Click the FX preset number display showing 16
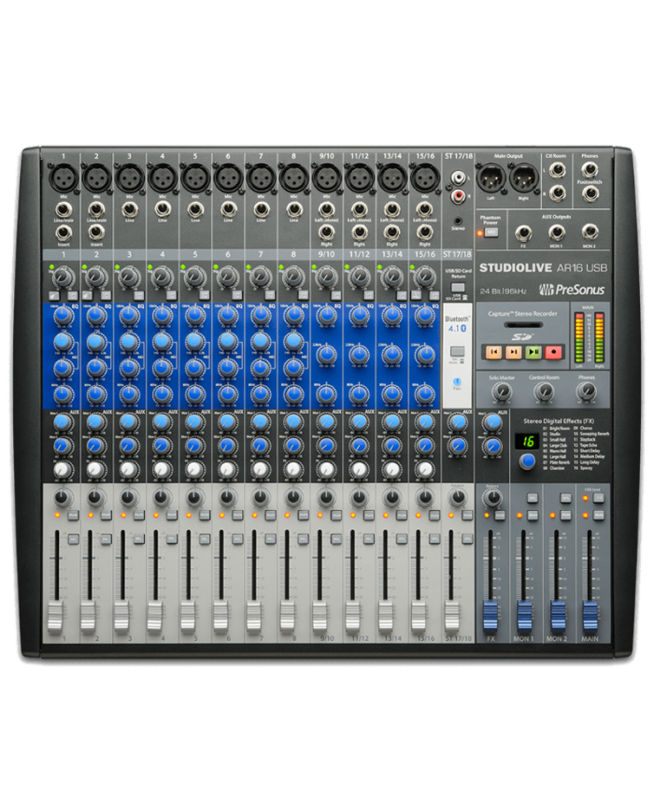The height and width of the screenshot is (812, 654). pos(527,442)
